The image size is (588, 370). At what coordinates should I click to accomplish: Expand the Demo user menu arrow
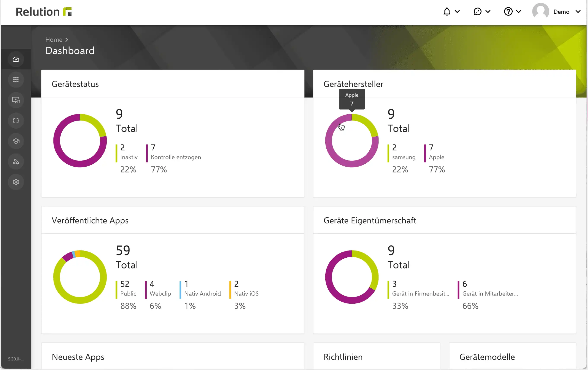click(578, 11)
